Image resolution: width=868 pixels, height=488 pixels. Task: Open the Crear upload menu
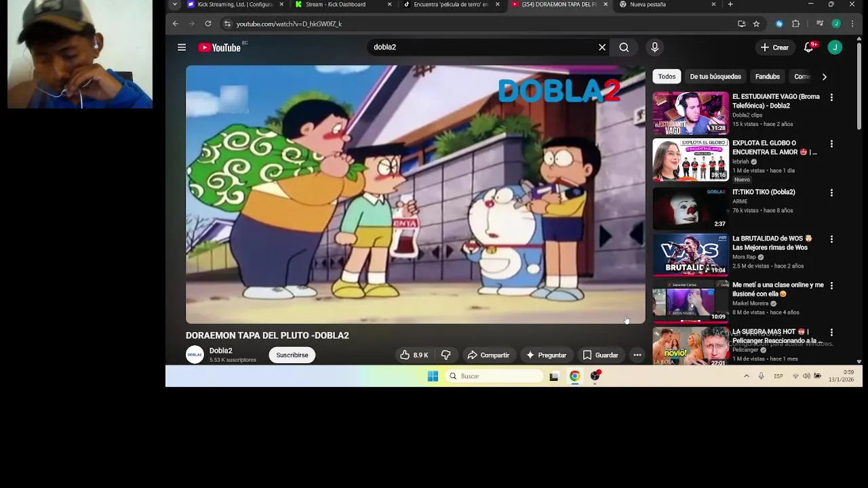pos(774,47)
